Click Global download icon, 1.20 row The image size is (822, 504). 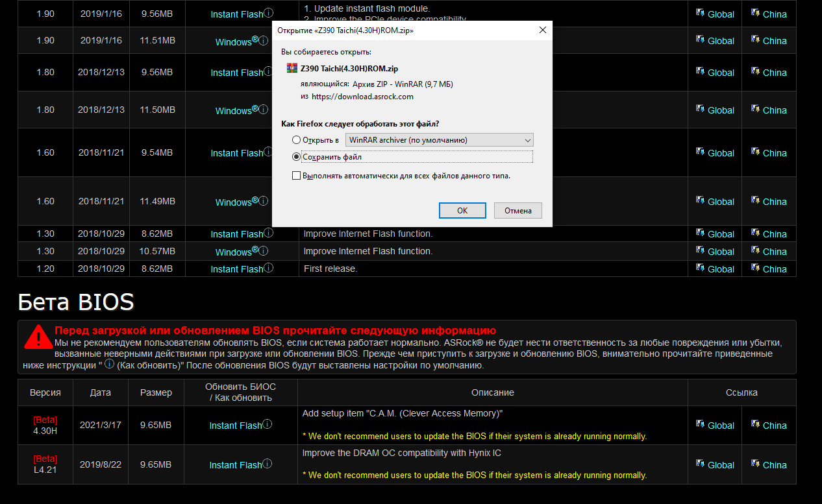[700, 268]
